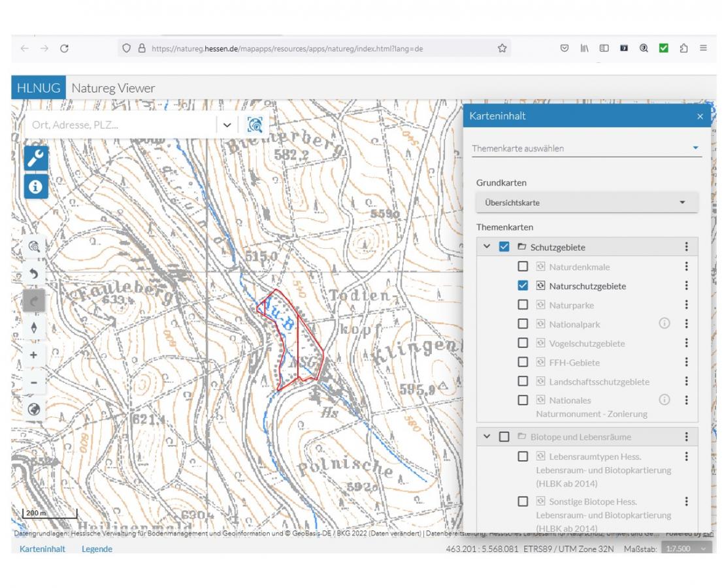Viewport: 722px width, 588px height.
Task: Click the Ort, Adresse, PLZ search field
Action: pos(121,125)
